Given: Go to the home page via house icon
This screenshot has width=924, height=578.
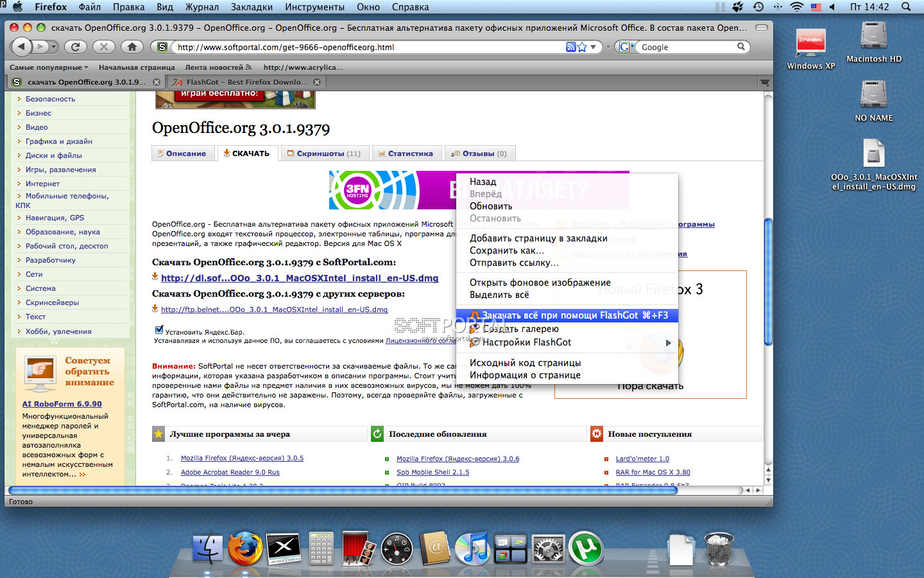Looking at the screenshot, I should 132,47.
